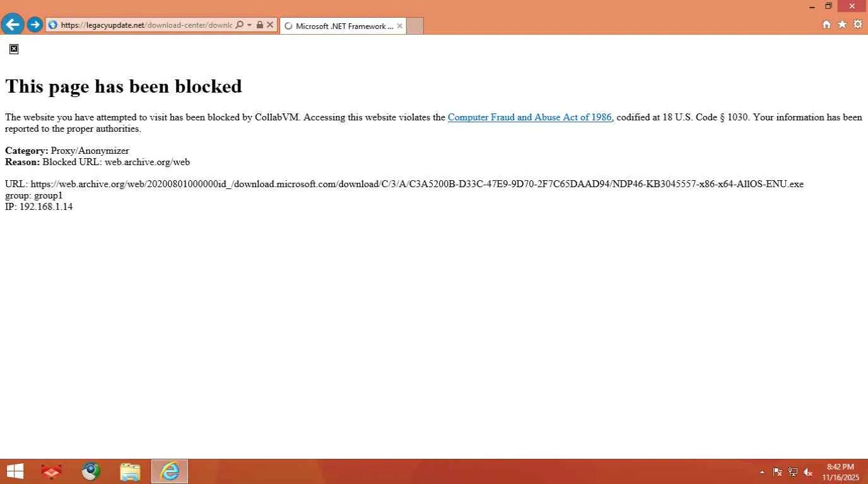
Task: Click the site icon in the address bar
Action: [x=53, y=25]
